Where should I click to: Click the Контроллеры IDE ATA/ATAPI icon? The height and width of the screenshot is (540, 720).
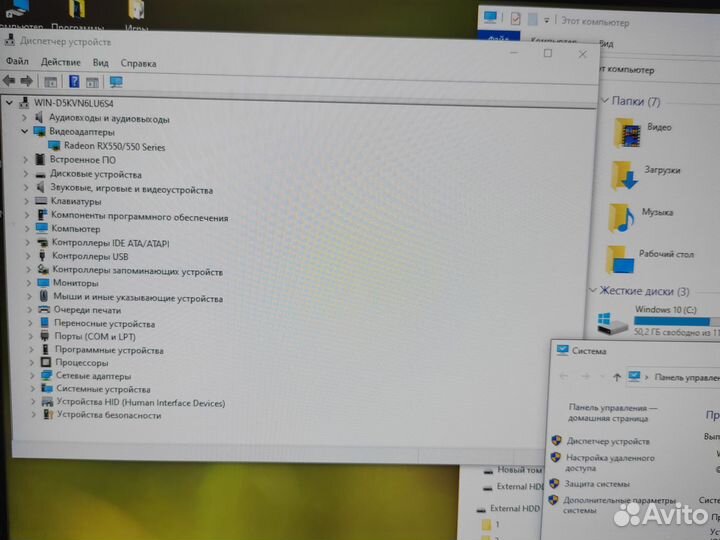[x=43, y=242]
